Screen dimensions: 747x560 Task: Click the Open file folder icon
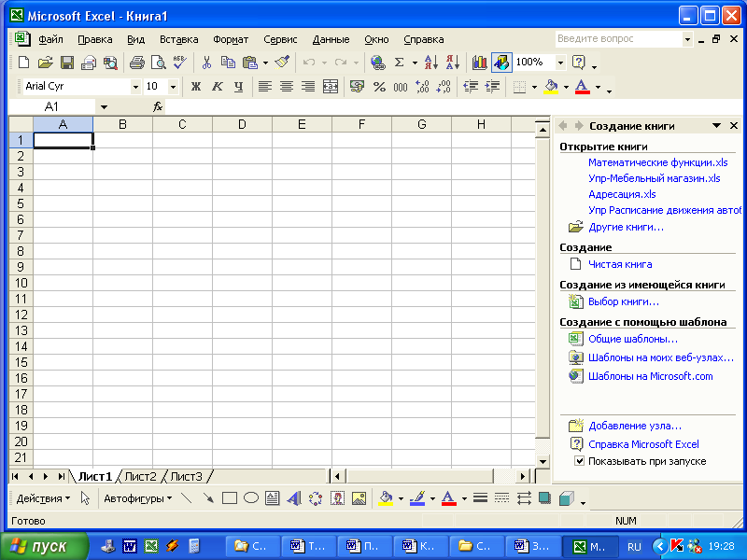pyautogui.click(x=45, y=63)
